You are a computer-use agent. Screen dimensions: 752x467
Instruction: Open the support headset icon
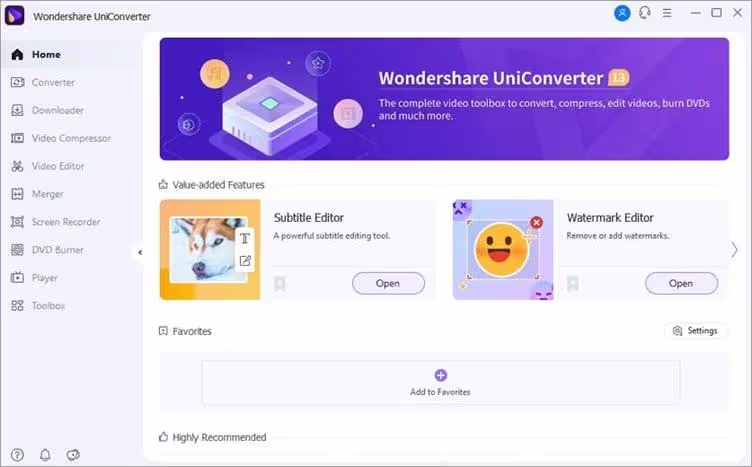pos(645,13)
